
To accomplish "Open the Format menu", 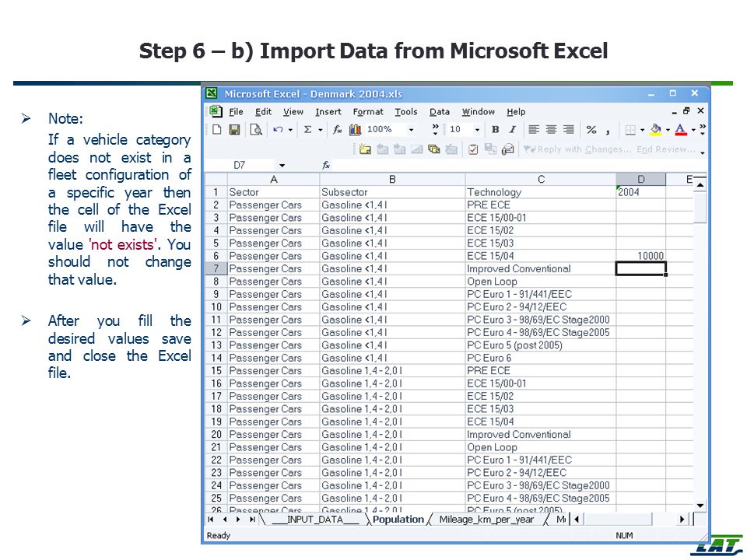I will coord(368,111).
